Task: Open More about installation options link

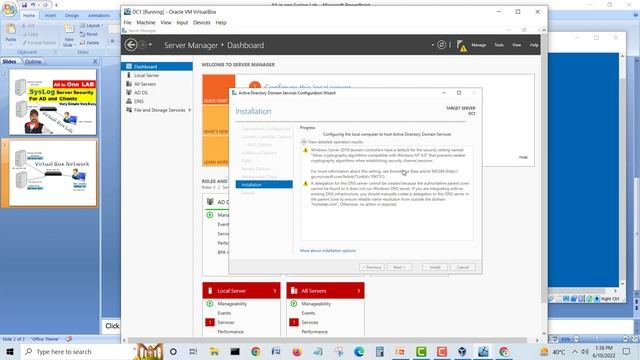Action: click(328, 251)
